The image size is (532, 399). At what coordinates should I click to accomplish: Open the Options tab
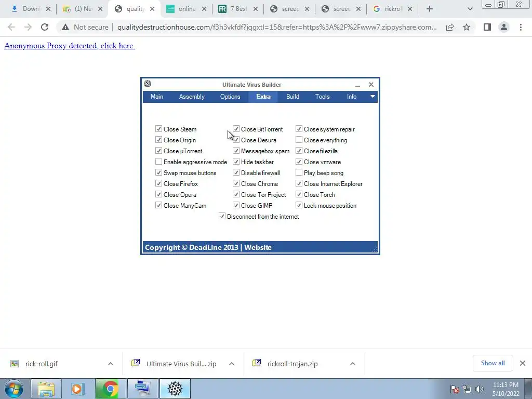[230, 97]
